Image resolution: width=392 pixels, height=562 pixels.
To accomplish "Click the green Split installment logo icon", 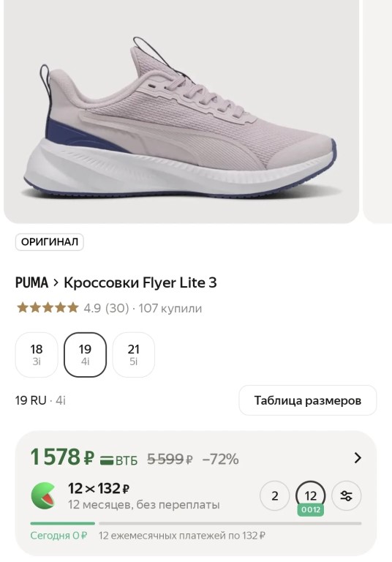I will [43, 496].
